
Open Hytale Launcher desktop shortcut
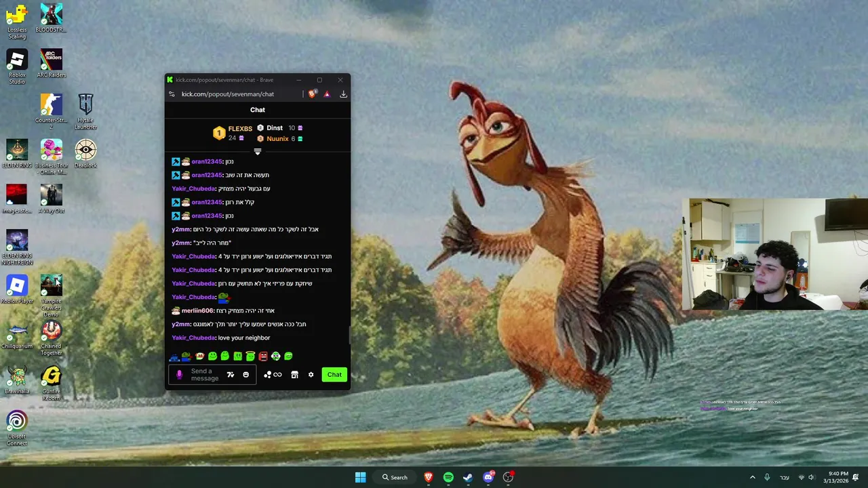tap(85, 112)
